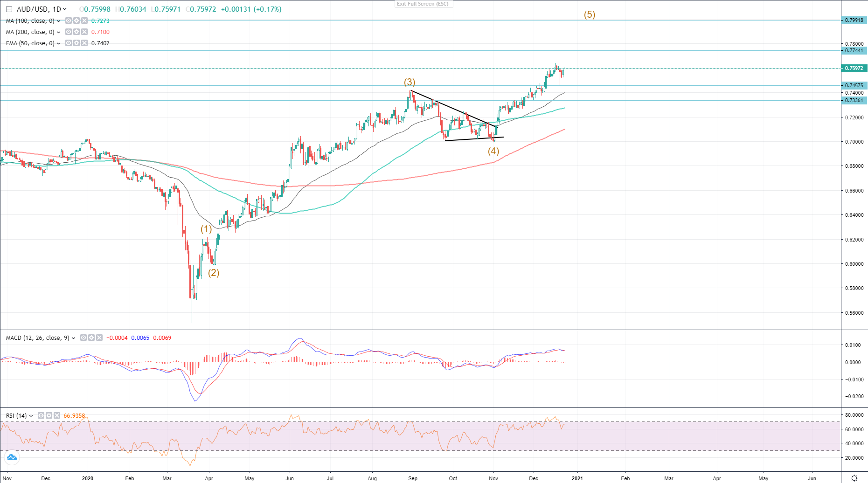The image size is (868, 483).
Task: Click the MA (100, close, 0) indicator title
Action: tap(30, 21)
